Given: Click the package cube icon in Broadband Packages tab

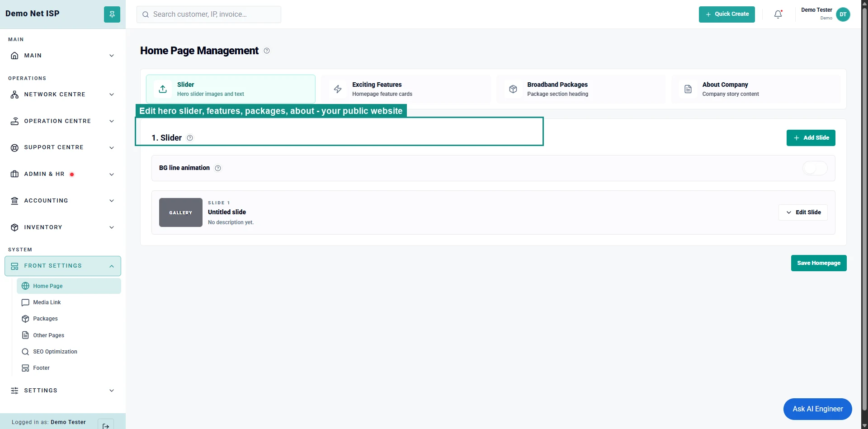Looking at the screenshot, I should (x=513, y=89).
